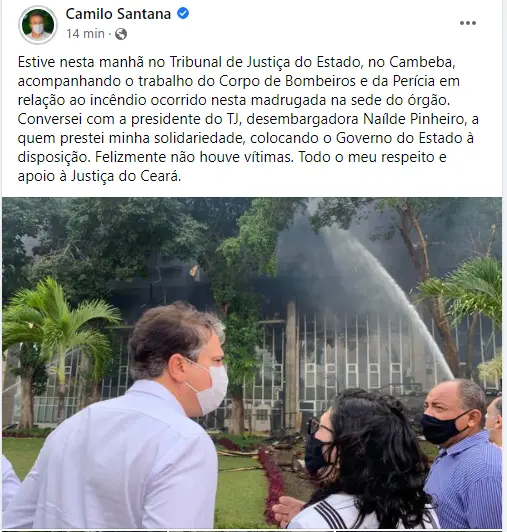Screen dimensions: 507x532
Task: Click the man in blue striped shirt
Action: (462, 453)
